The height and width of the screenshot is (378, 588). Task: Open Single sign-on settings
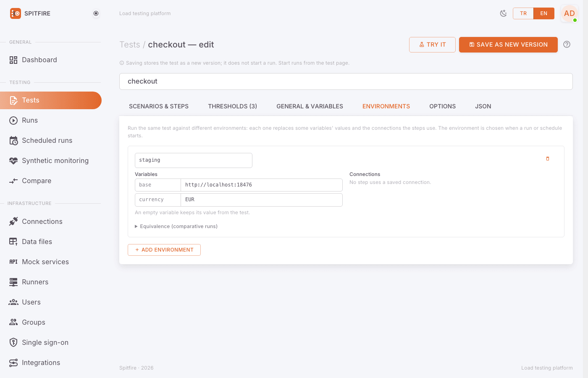tap(50, 343)
